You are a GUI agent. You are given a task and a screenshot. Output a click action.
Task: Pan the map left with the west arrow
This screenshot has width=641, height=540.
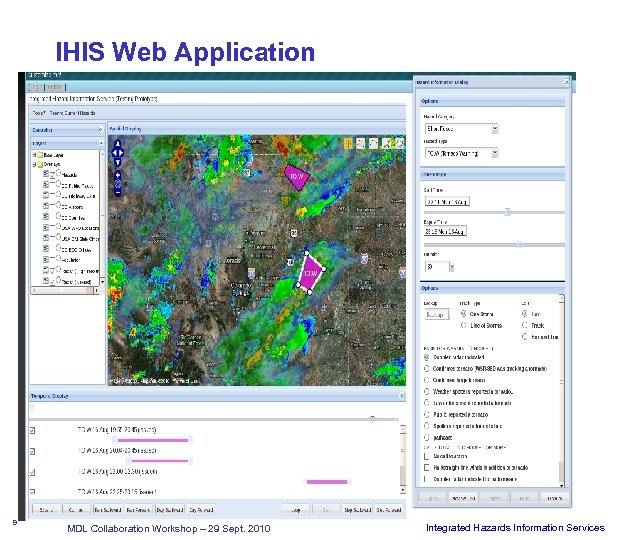[114, 153]
